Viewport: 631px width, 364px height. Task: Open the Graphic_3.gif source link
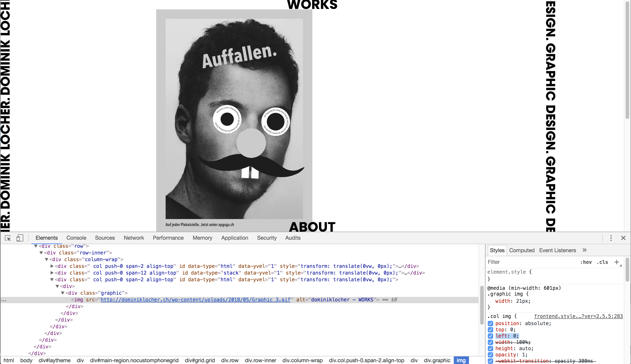point(195,300)
